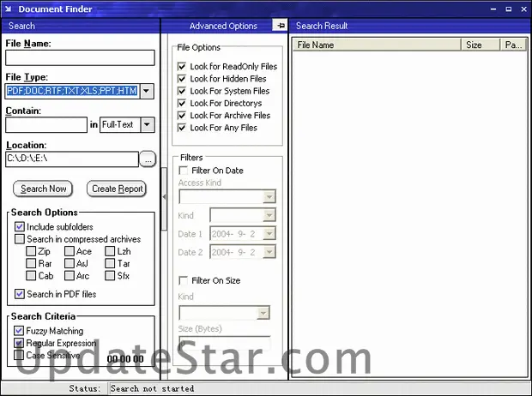
Task: Click the 'Search not started' status text
Action: pyautogui.click(x=152, y=388)
